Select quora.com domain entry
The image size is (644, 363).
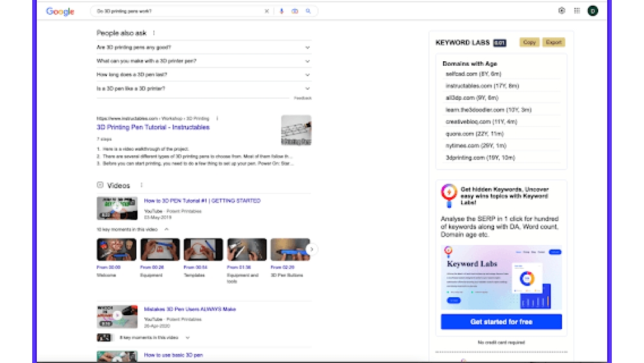coord(475,133)
